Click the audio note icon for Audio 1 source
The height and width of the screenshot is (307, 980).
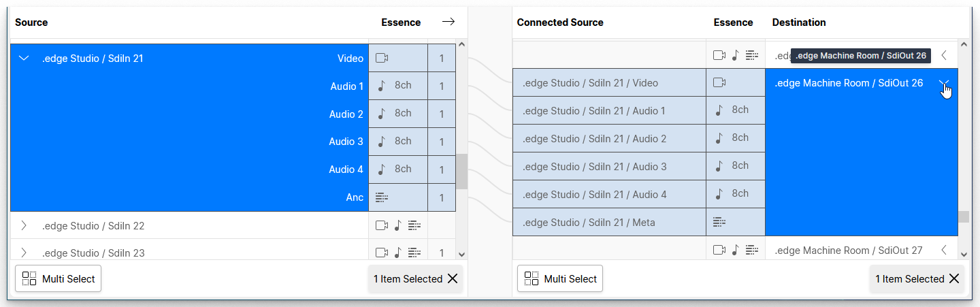[382, 86]
